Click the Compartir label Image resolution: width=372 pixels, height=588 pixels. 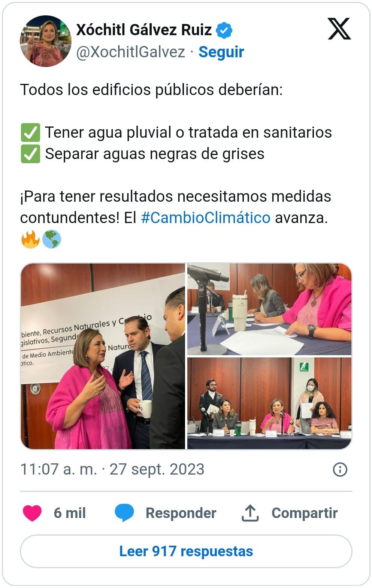[x=305, y=513]
